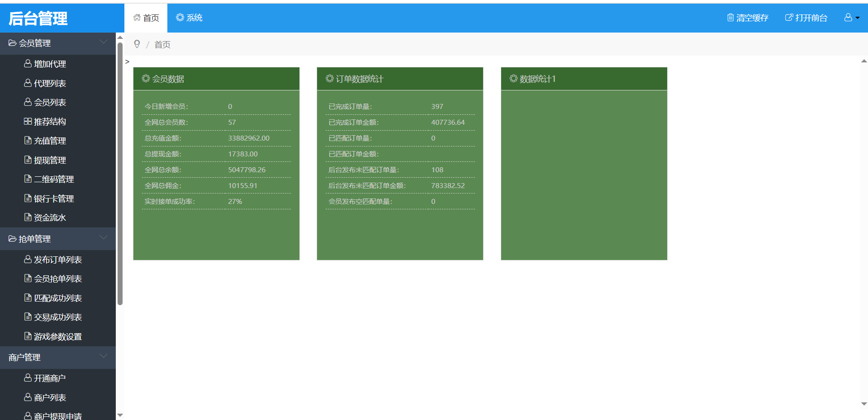Click the trash icon beside 清空缓存
Viewport: 868px width, 420px height.
(730, 18)
